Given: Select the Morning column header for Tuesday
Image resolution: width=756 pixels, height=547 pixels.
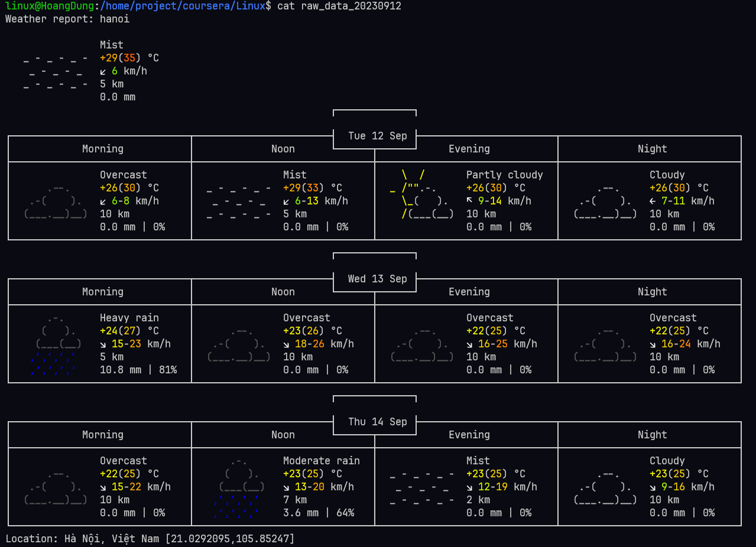Looking at the screenshot, I should pyautogui.click(x=102, y=149).
